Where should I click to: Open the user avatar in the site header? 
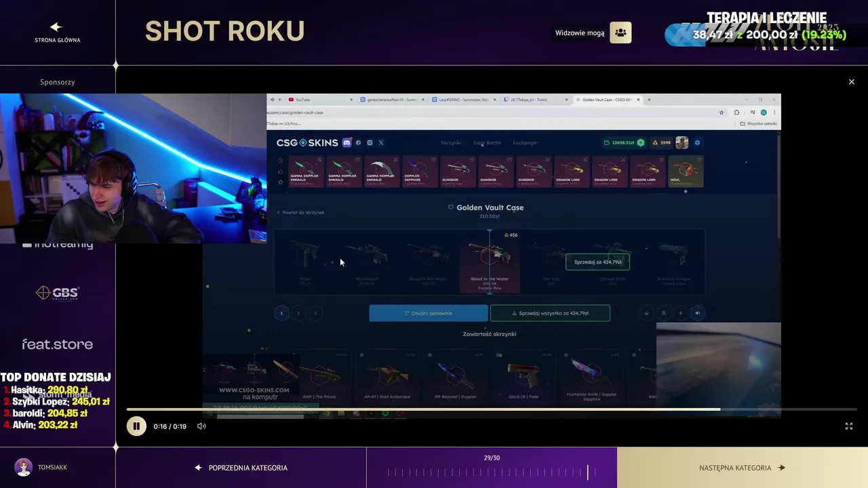click(x=682, y=143)
